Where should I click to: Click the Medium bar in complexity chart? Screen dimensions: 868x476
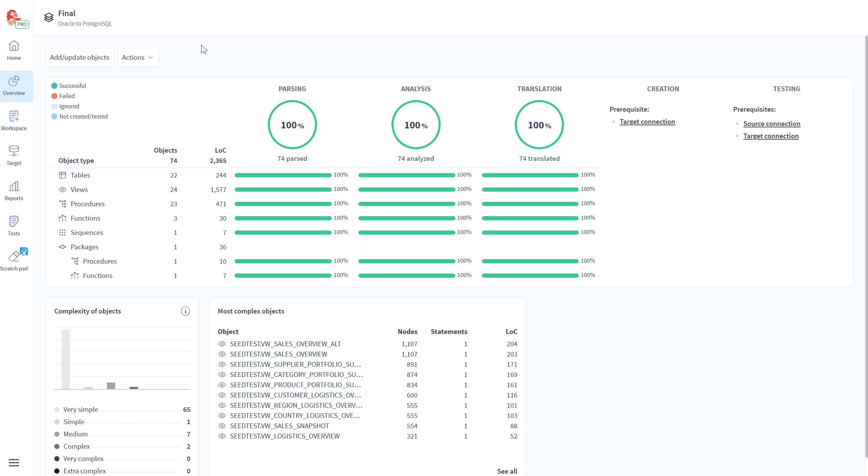[111, 386]
